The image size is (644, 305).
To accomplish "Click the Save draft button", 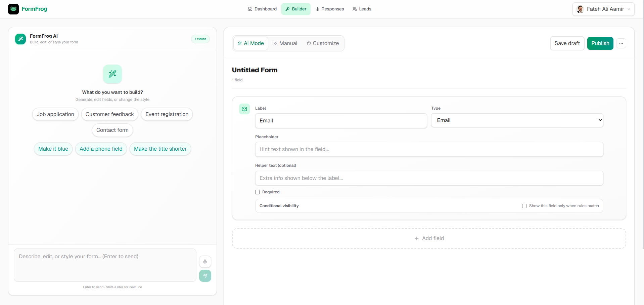I will click(567, 43).
